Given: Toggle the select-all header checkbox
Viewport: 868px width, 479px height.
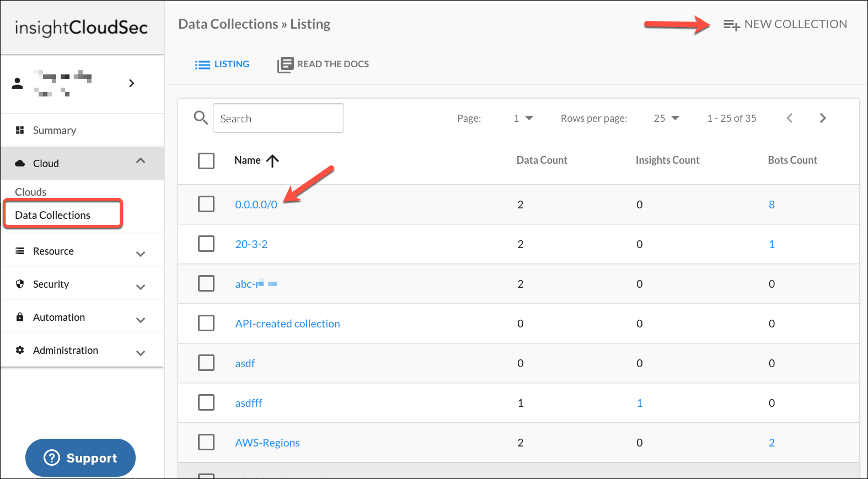Looking at the screenshot, I should 206,161.
